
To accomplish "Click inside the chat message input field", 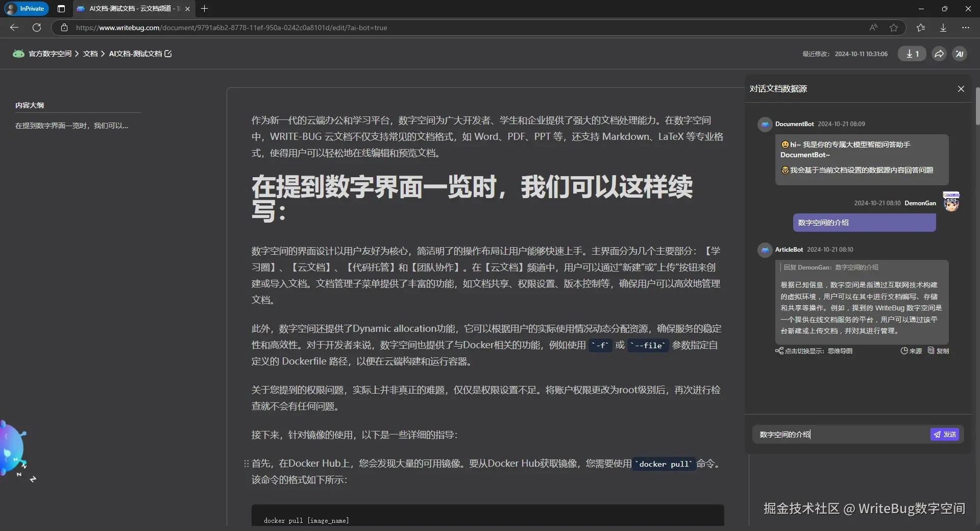I will pos(837,435).
